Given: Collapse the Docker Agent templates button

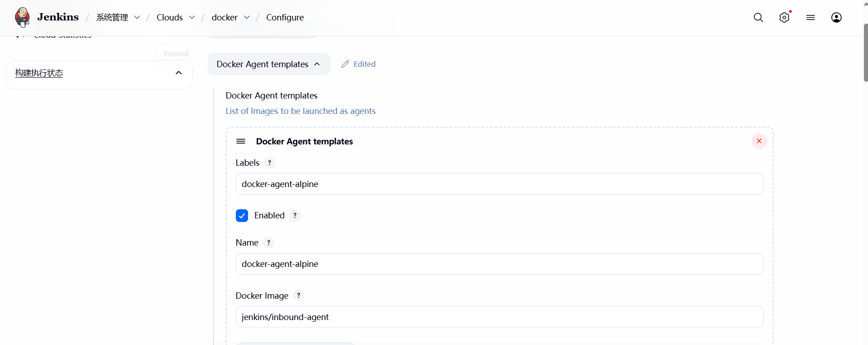Looking at the screenshot, I should click(268, 64).
